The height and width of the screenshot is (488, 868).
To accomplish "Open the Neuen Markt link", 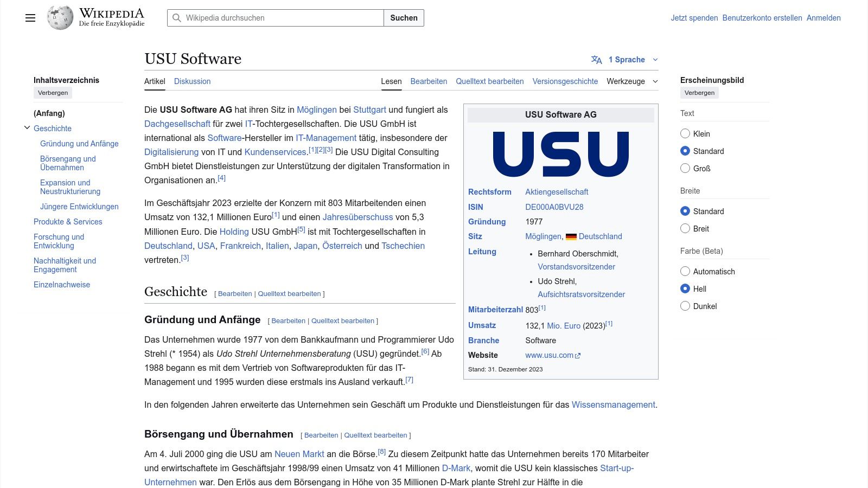I will click(x=299, y=454).
